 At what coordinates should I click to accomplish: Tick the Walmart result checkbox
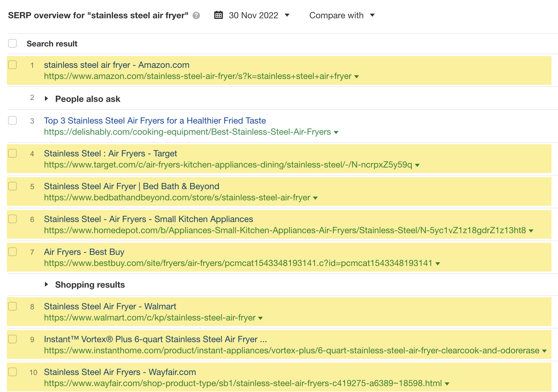(12, 307)
